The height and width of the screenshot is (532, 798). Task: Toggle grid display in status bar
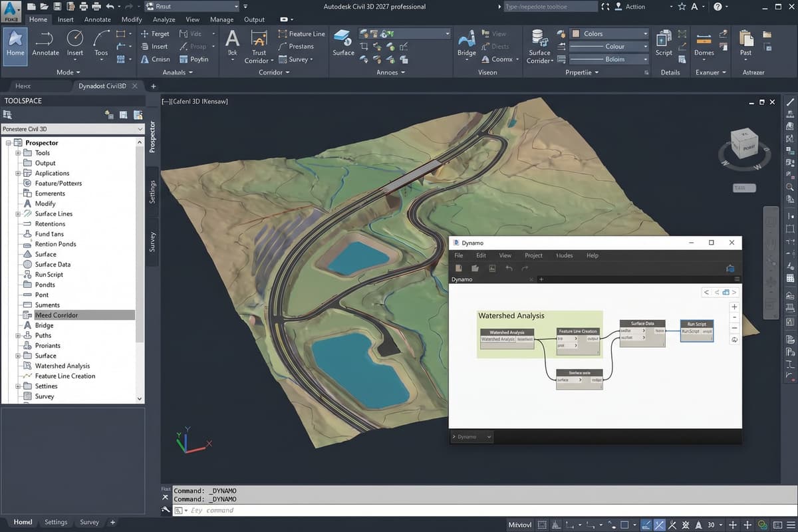543,525
